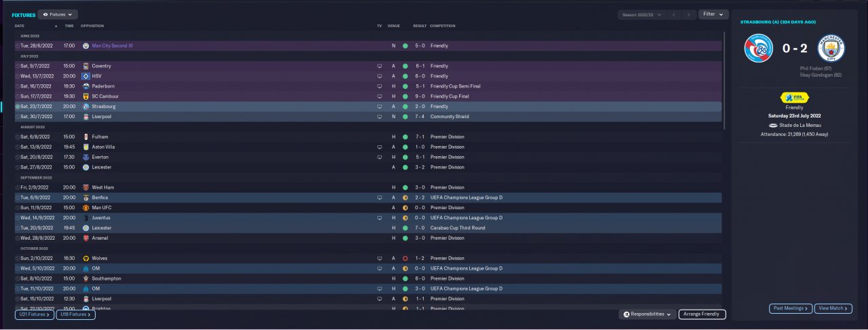Click the Manchester City crest in match panel
The width and height of the screenshot is (868, 330).
[x=831, y=49]
